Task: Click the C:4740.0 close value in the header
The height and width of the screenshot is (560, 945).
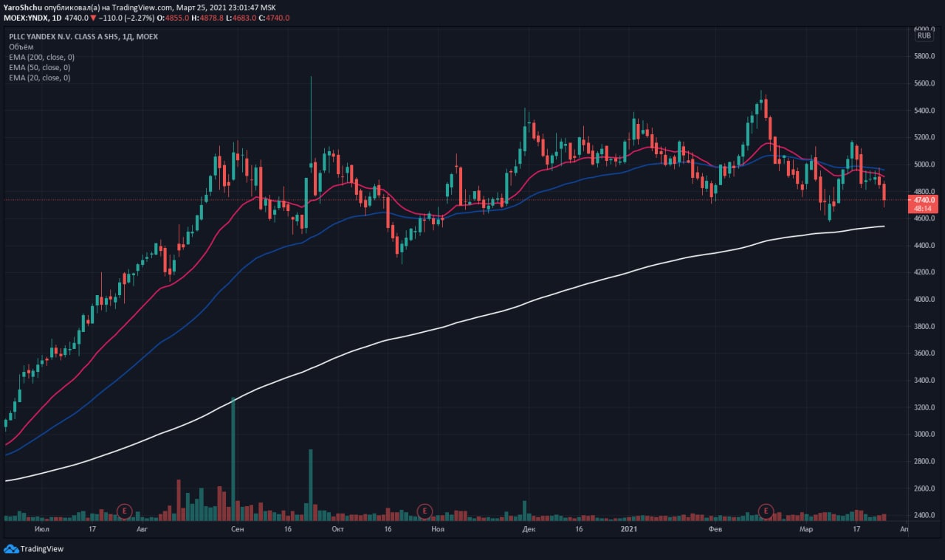Action: [275, 18]
